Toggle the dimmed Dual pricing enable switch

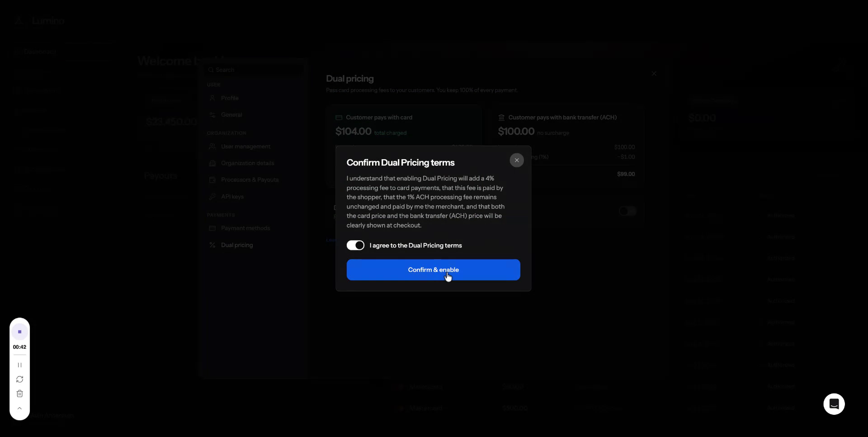pos(627,211)
